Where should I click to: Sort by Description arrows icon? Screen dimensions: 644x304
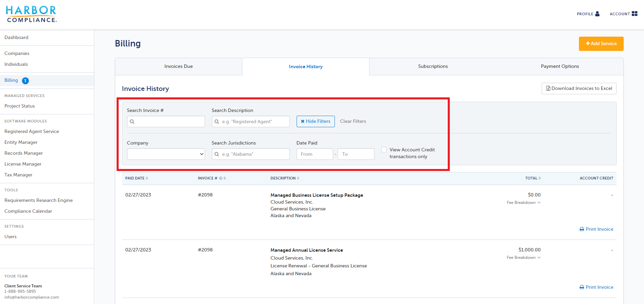[x=298, y=178]
